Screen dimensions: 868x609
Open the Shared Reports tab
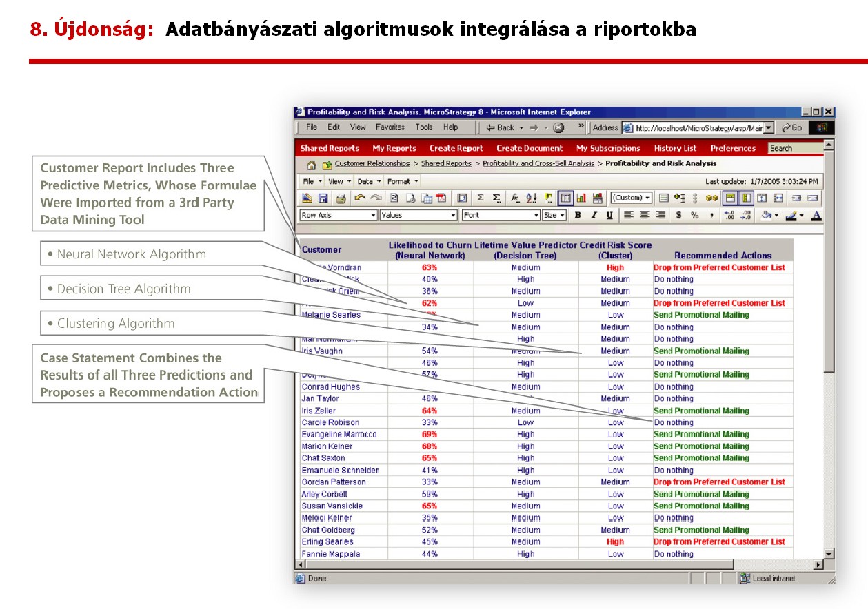pos(330,148)
